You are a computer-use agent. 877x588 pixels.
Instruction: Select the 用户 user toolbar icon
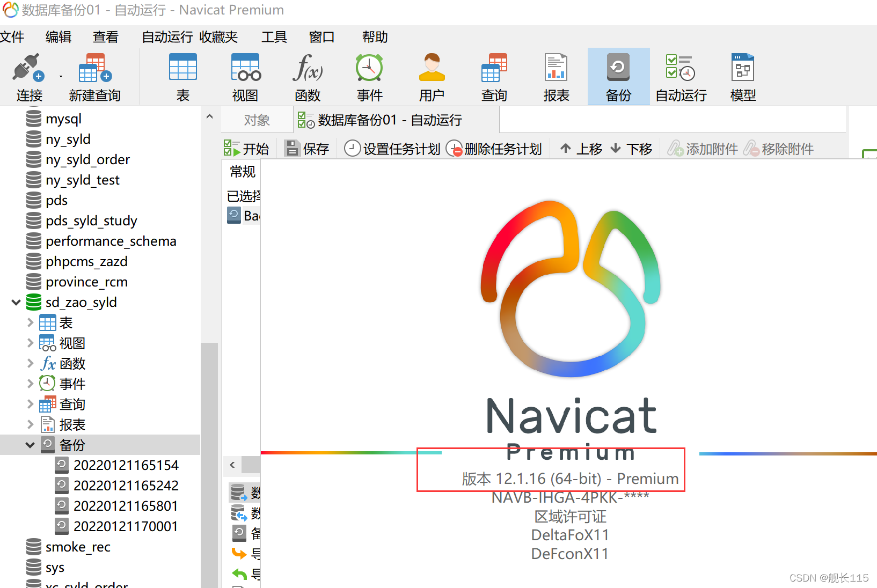pos(432,77)
